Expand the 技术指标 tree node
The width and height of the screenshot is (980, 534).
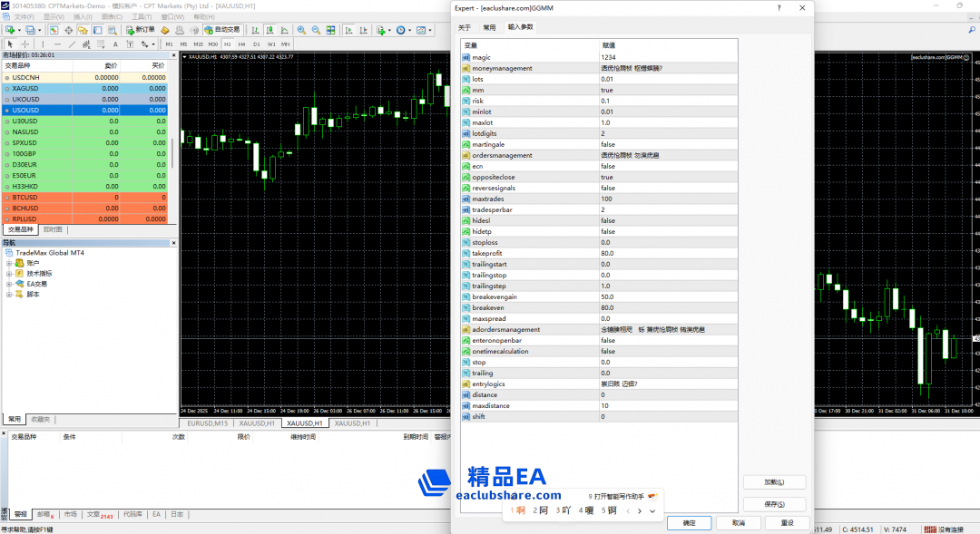[9, 273]
